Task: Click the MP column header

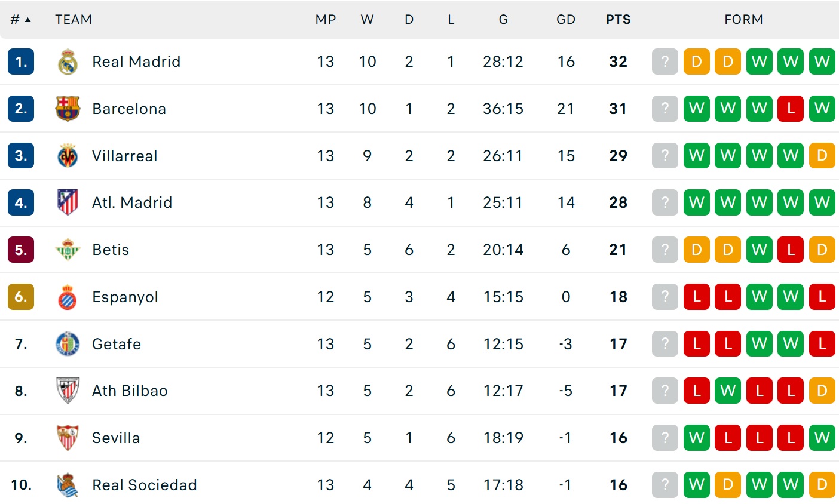Action: [326, 20]
